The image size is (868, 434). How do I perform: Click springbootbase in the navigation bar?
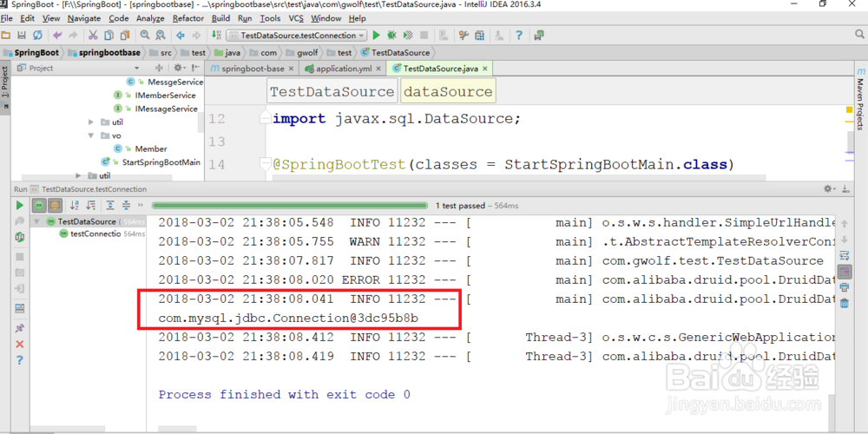pos(103,53)
